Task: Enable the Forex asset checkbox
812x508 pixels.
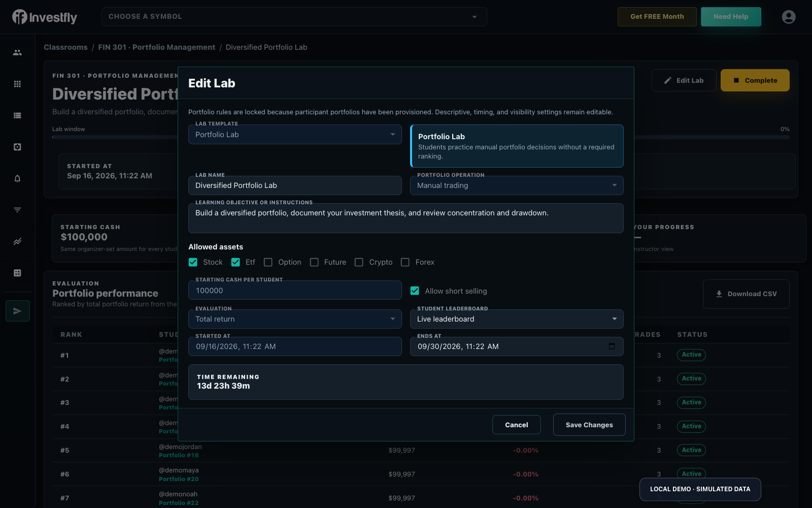Action: pos(405,262)
